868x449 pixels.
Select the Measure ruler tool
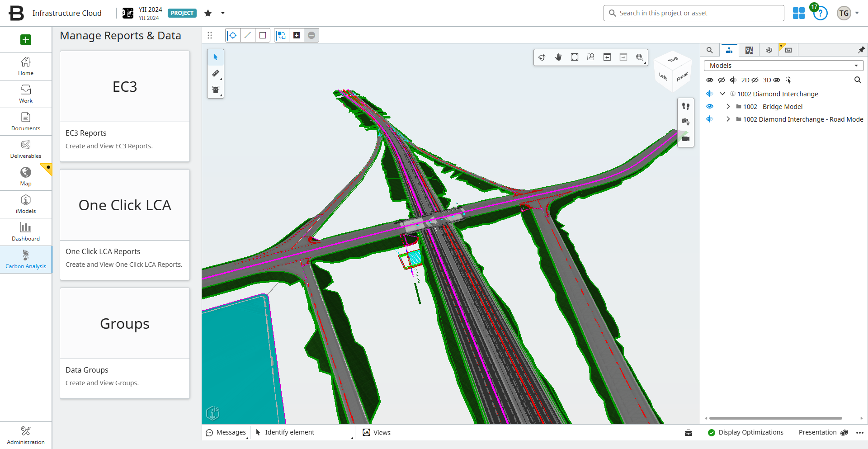point(216,74)
